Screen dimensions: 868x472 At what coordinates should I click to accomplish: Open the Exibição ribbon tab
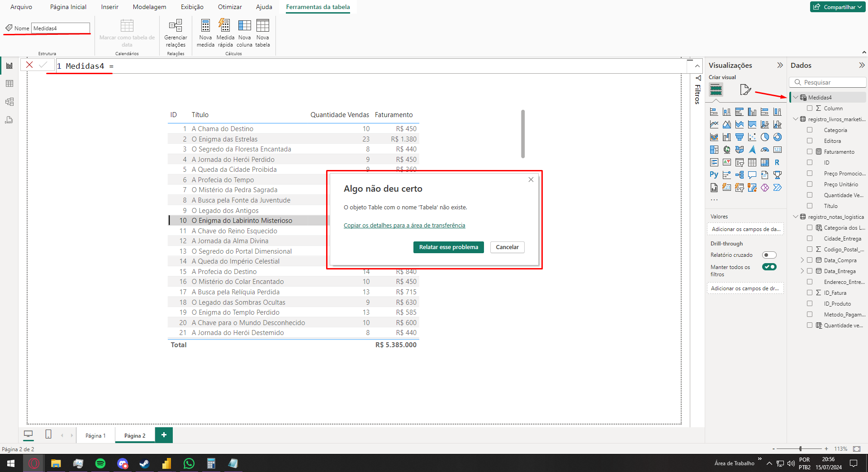tap(192, 7)
